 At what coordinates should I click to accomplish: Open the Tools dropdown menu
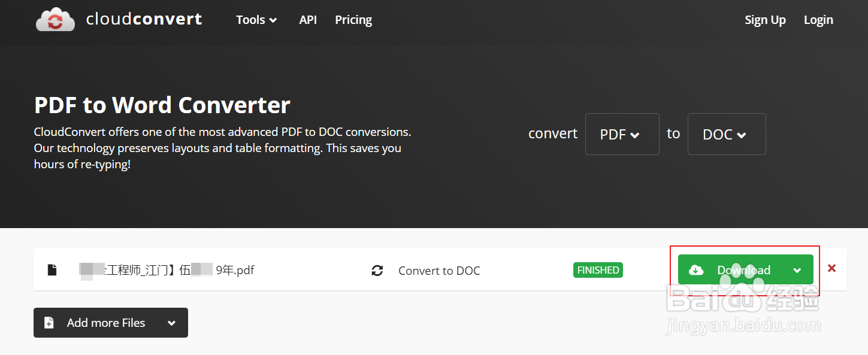(x=256, y=20)
